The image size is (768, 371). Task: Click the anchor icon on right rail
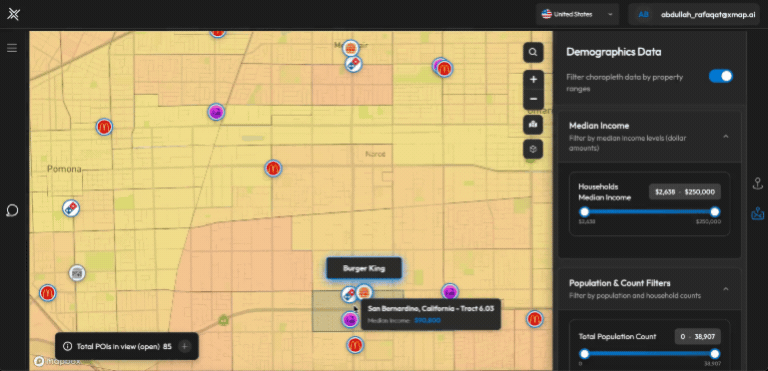tap(757, 184)
